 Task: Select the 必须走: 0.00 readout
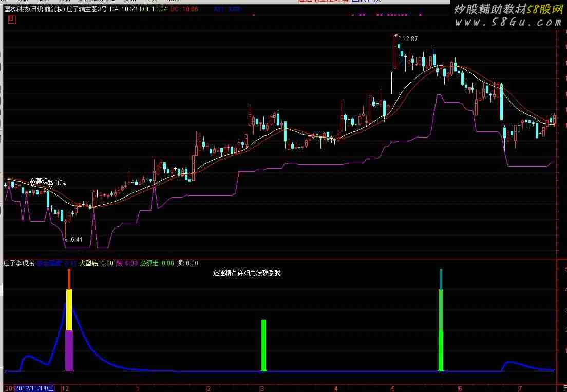coord(157,263)
